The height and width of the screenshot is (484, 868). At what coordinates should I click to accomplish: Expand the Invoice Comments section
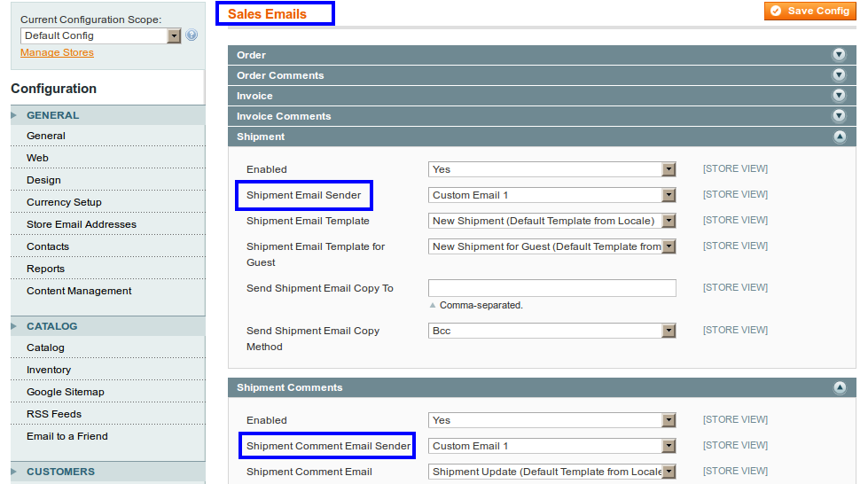(542, 116)
